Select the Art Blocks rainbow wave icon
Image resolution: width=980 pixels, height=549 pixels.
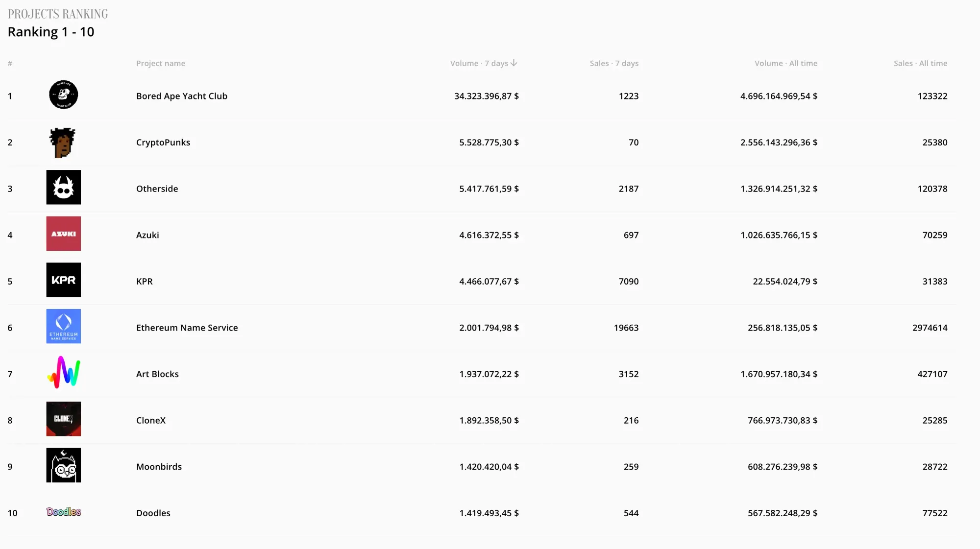tap(63, 372)
